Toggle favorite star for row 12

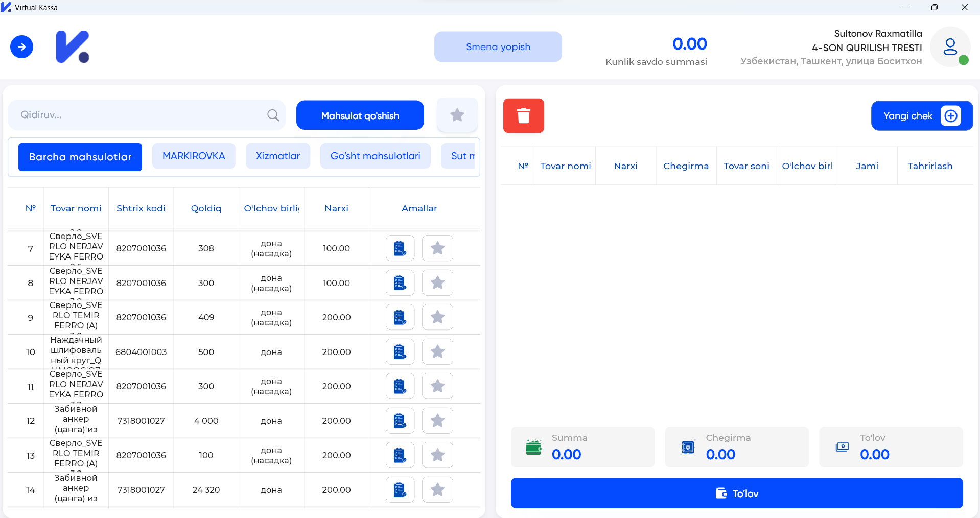(x=437, y=421)
